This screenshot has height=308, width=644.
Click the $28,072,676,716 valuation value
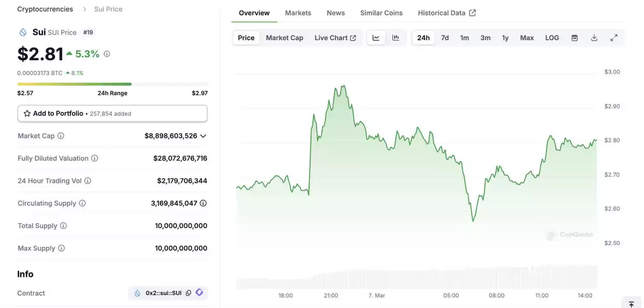click(180, 158)
